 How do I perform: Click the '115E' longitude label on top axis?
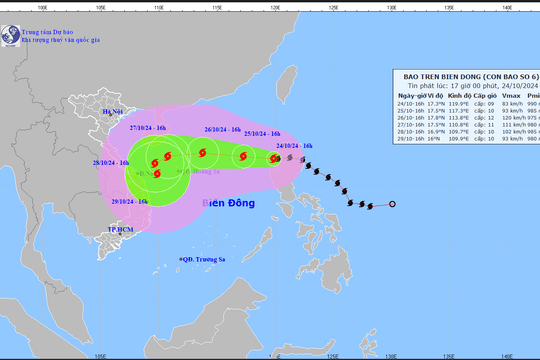coord(217,7)
